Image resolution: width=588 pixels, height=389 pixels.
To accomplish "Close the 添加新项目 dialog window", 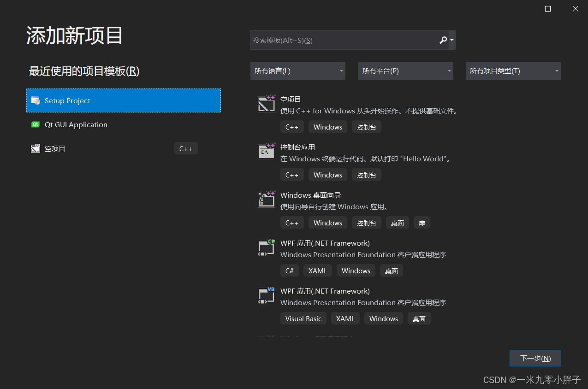I will (576, 9).
